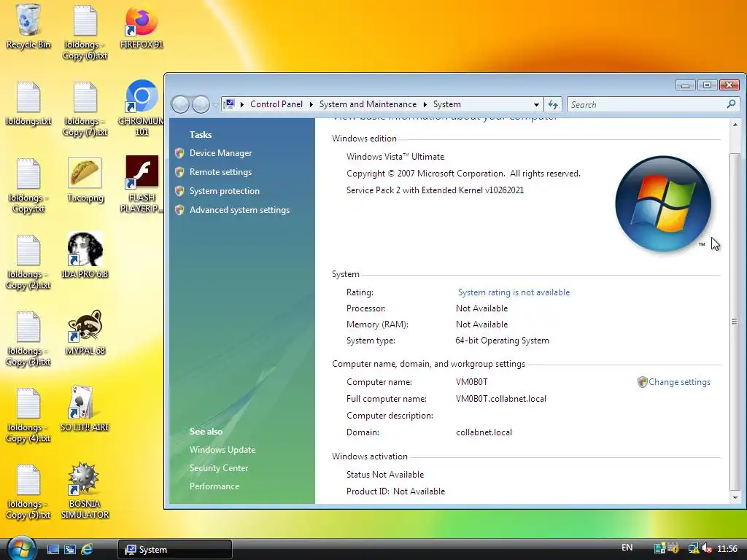Select loldongs - Copy (7).txt file
747x560 pixels.
[85, 109]
